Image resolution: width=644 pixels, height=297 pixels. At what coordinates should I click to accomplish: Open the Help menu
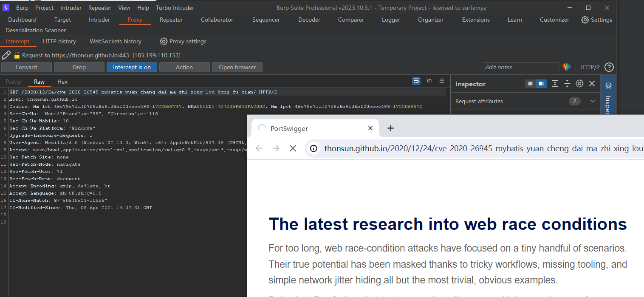143,8
